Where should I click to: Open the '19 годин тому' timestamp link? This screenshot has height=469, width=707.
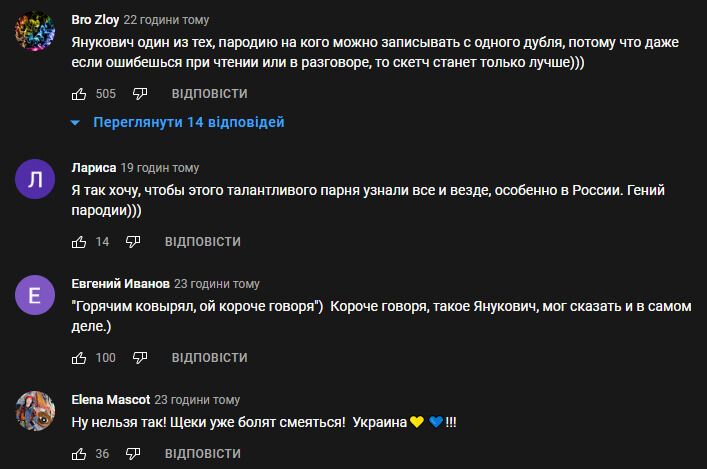(160, 168)
